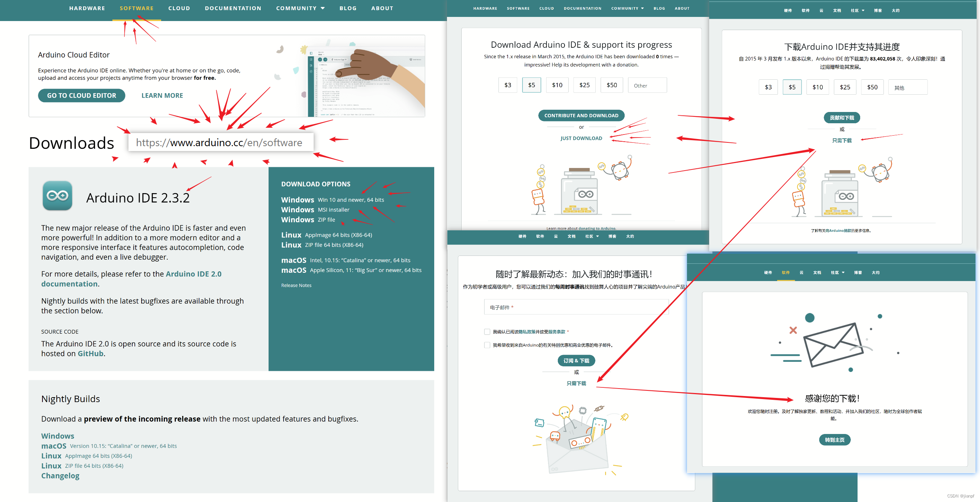The height and width of the screenshot is (502, 980).
Task: Download Windows Win 10 and newer 64 bits
Action: (x=332, y=200)
